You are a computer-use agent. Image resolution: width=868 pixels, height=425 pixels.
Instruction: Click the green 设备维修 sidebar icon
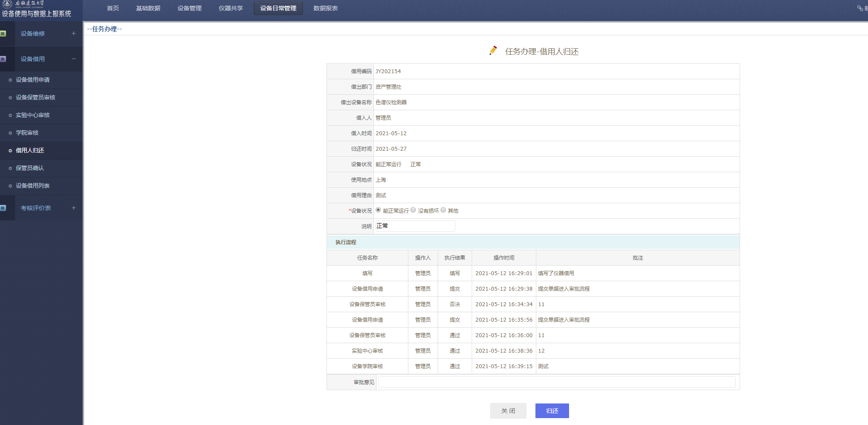3,34
